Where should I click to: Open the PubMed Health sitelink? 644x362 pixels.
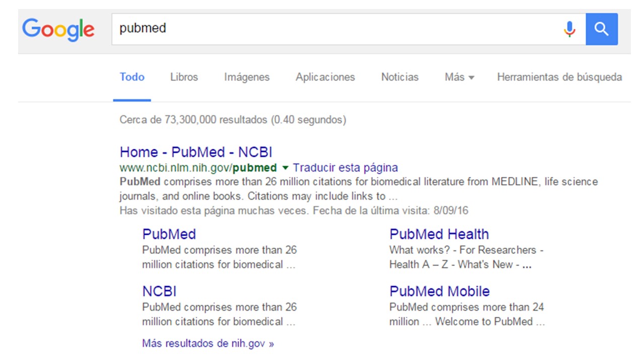(x=439, y=234)
